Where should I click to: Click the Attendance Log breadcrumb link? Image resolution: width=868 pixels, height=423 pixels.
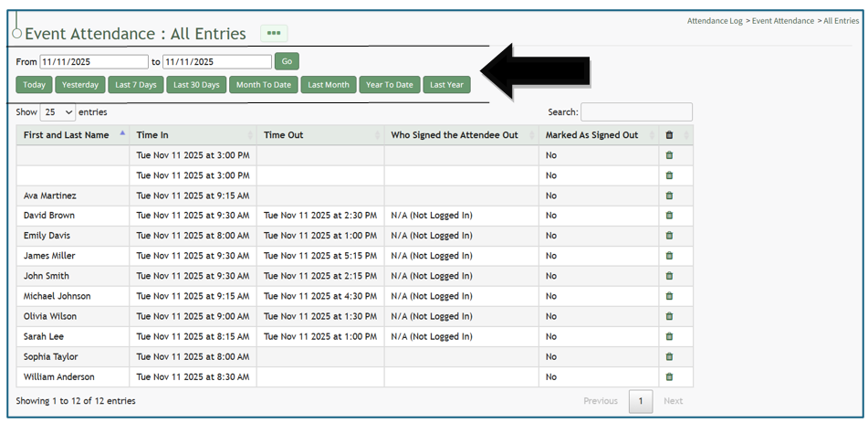[715, 21]
